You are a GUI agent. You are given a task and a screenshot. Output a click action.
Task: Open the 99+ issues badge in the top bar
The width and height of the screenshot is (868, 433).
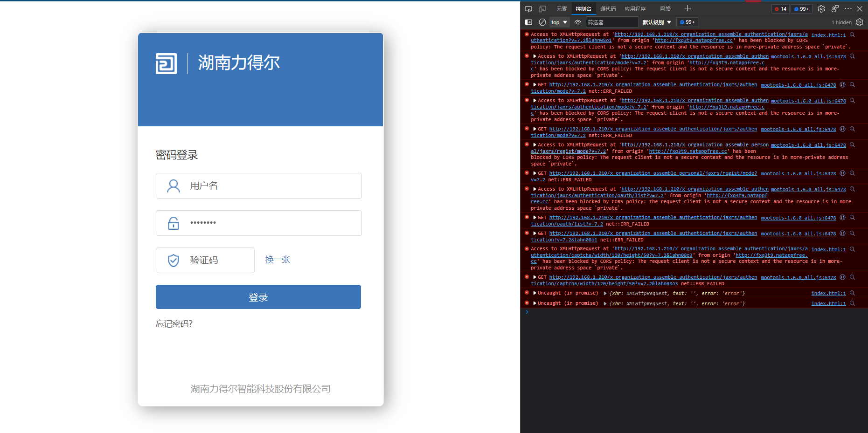(x=802, y=9)
